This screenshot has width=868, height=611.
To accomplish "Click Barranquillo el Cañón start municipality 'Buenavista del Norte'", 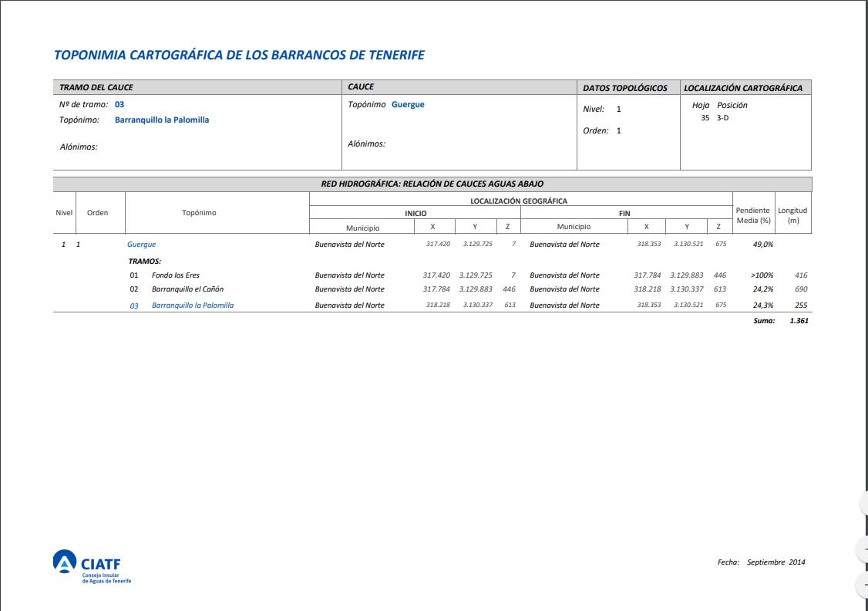I will pyautogui.click(x=349, y=289).
